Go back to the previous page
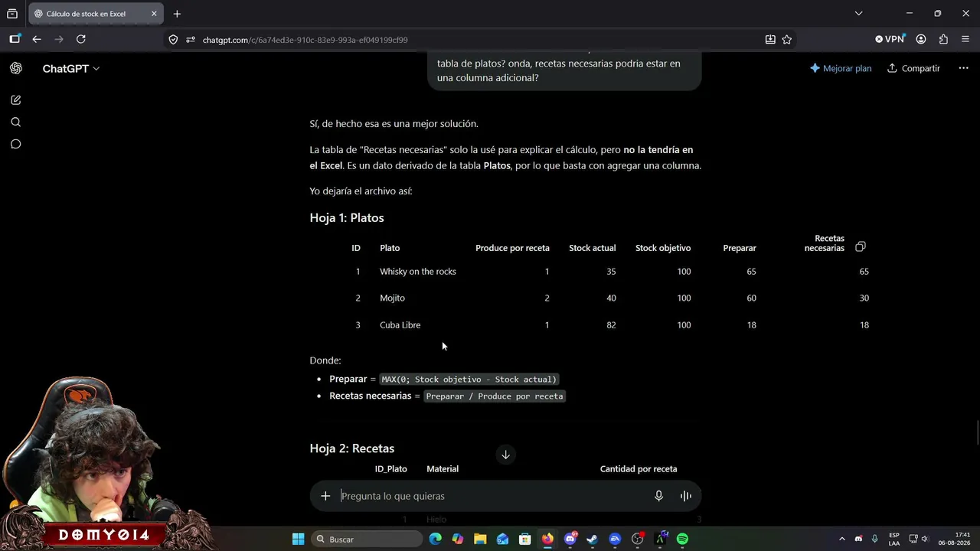The height and width of the screenshot is (551, 980). click(37, 39)
